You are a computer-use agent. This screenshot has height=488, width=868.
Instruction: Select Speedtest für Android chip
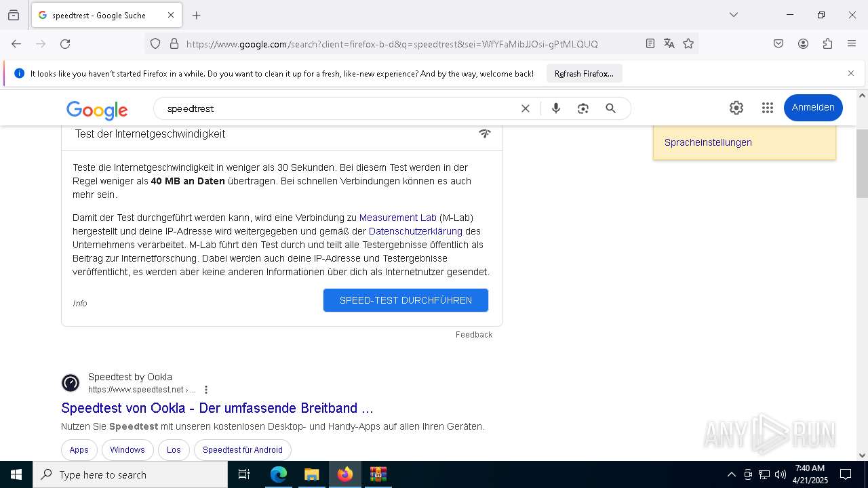[243, 450]
